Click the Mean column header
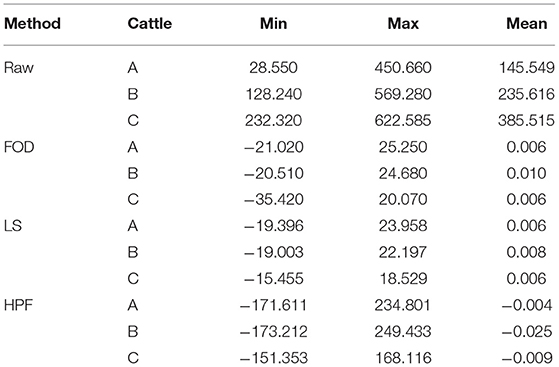 (x=527, y=24)
